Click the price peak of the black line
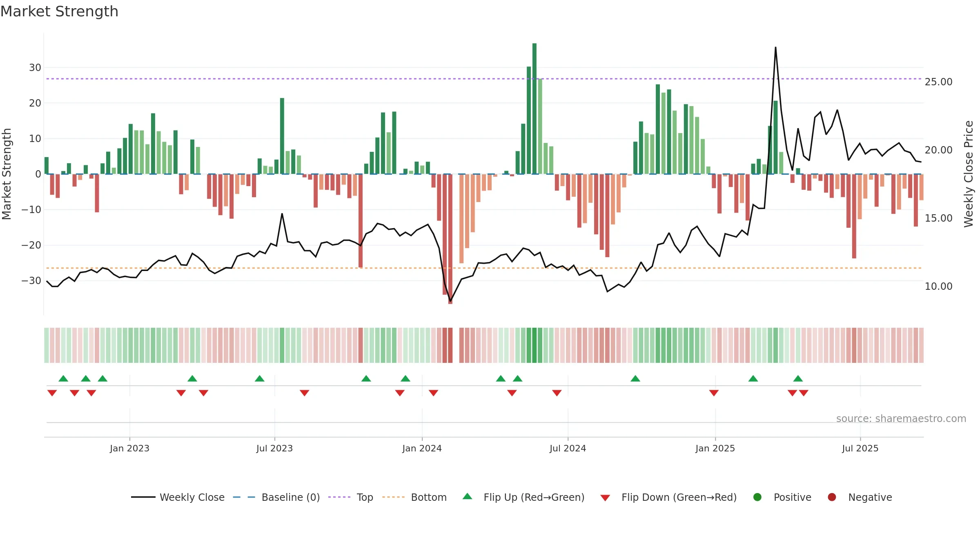980x551 pixels. [x=775, y=48]
